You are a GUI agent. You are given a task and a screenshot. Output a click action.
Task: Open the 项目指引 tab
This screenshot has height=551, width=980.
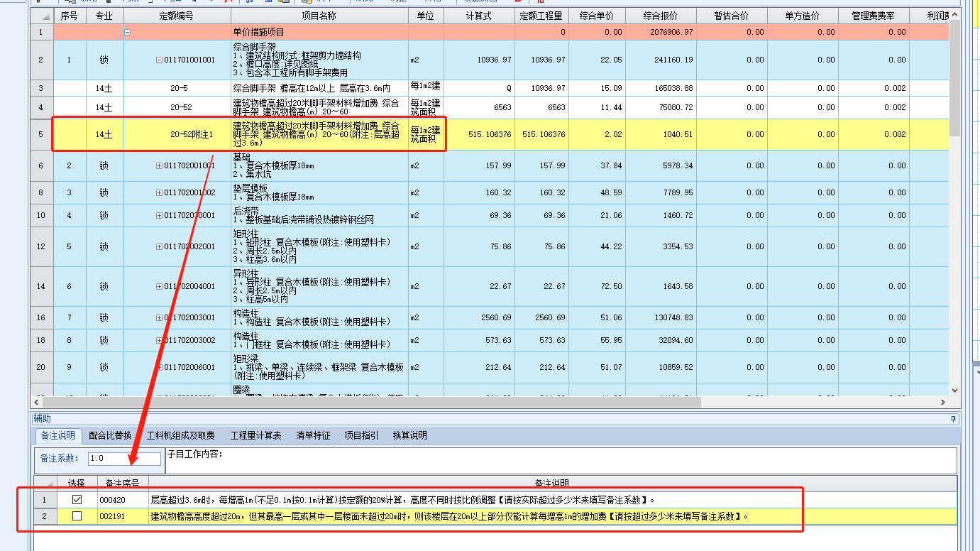pos(361,435)
